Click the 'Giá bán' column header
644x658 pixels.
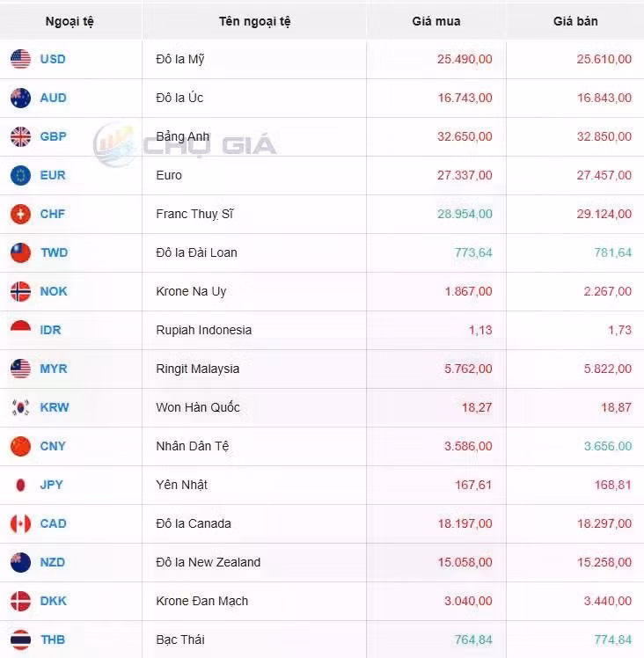coord(575,21)
